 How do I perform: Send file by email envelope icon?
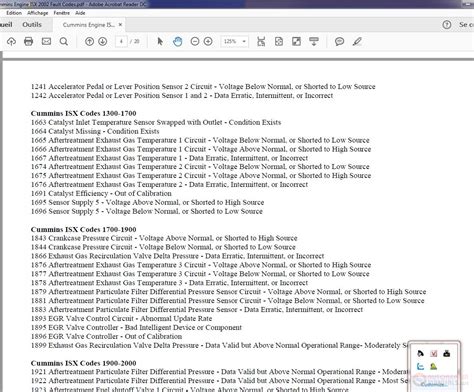pyautogui.click(x=46, y=41)
